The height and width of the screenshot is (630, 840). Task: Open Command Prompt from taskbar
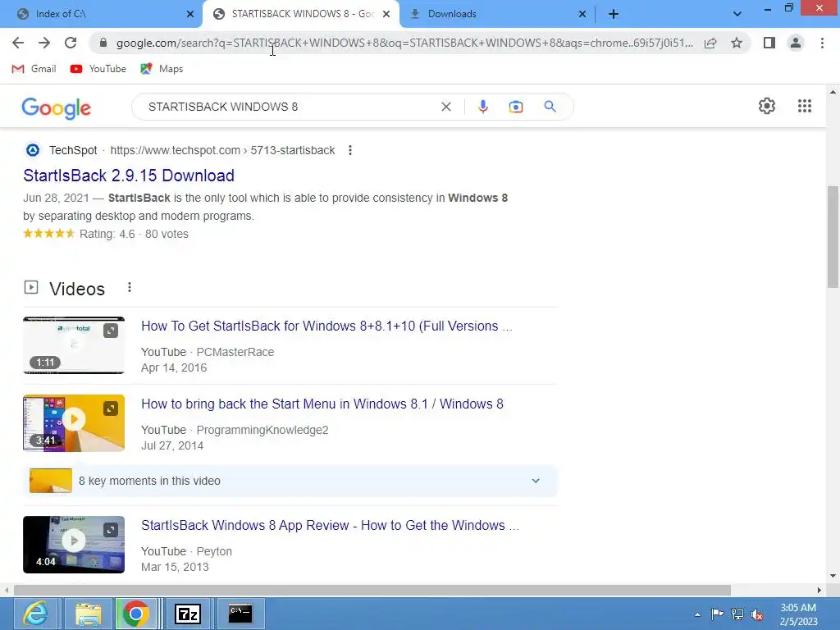coord(240,614)
